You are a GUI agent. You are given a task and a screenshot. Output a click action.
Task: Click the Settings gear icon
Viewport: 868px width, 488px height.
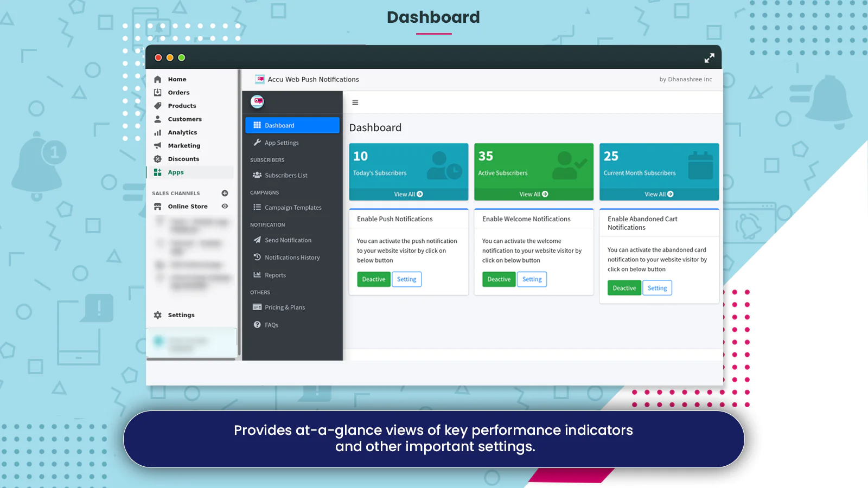click(158, 315)
